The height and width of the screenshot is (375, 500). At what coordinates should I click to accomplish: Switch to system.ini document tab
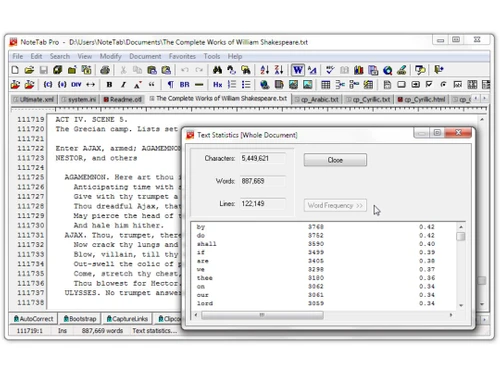point(79,99)
